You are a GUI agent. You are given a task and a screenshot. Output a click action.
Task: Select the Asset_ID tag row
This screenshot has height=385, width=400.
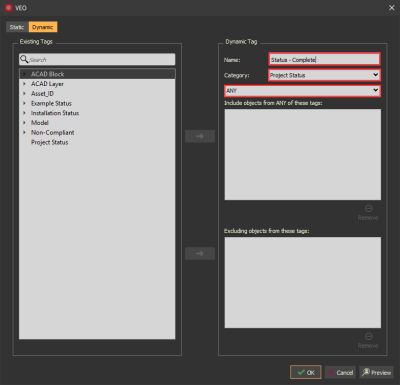(97, 94)
